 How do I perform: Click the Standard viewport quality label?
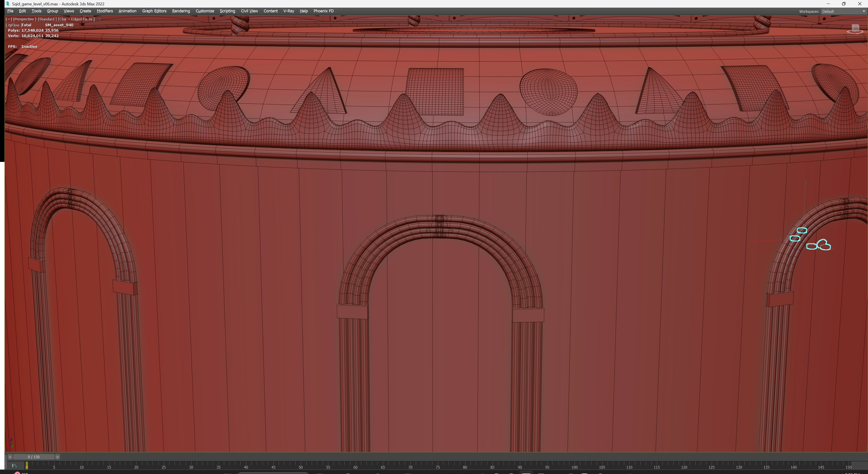[x=47, y=19]
